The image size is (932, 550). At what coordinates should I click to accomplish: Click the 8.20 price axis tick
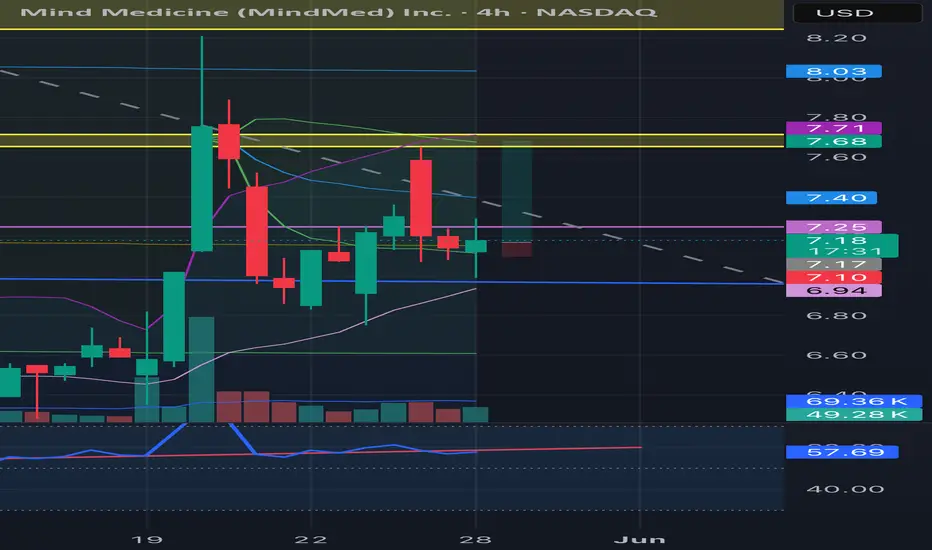click(836, 38)
